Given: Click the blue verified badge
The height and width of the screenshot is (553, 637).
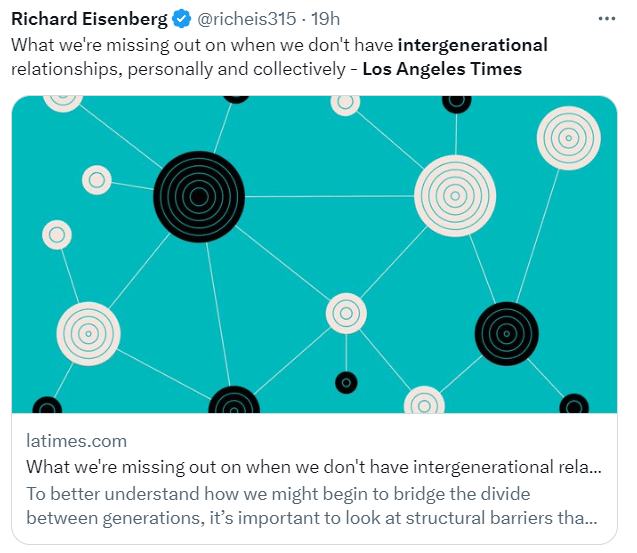Looking at the screenshot, I should click(x=182, y=19).
